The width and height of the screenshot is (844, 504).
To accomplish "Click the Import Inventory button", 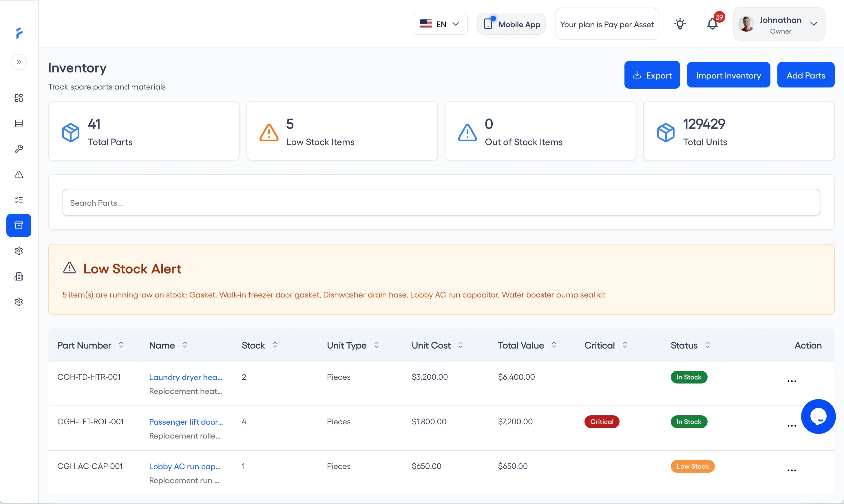I will click(x=728, y=75).
